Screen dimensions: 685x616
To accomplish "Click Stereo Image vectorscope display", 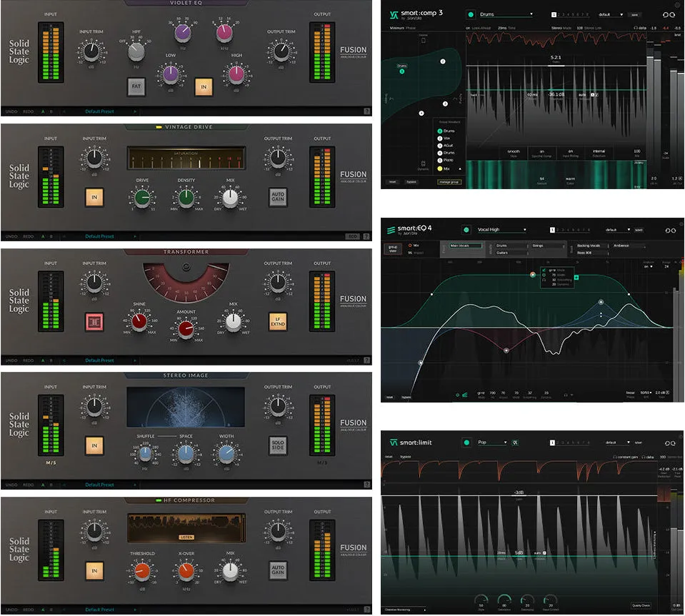I will coord(186,407).
